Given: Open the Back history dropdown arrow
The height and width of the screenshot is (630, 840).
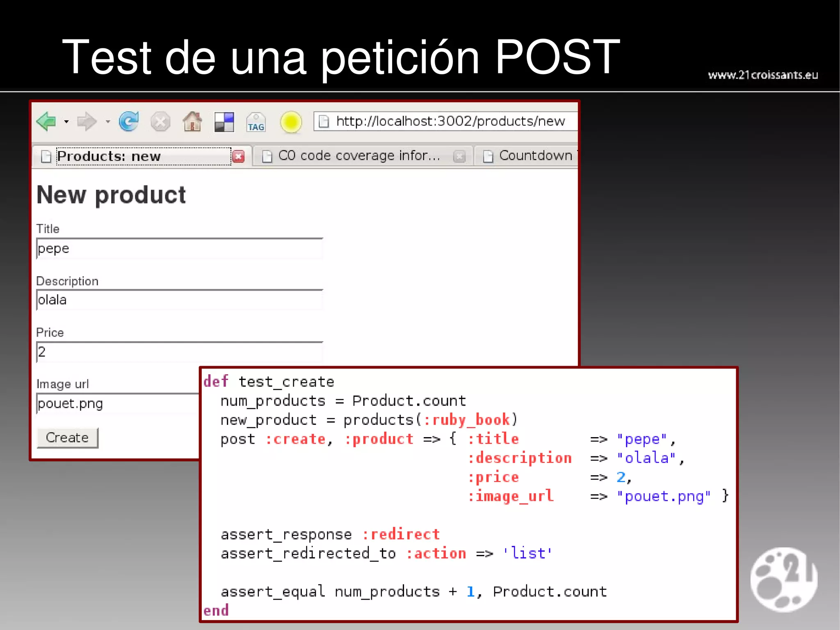Looking at the screenshot, I should tap(66, 121).
